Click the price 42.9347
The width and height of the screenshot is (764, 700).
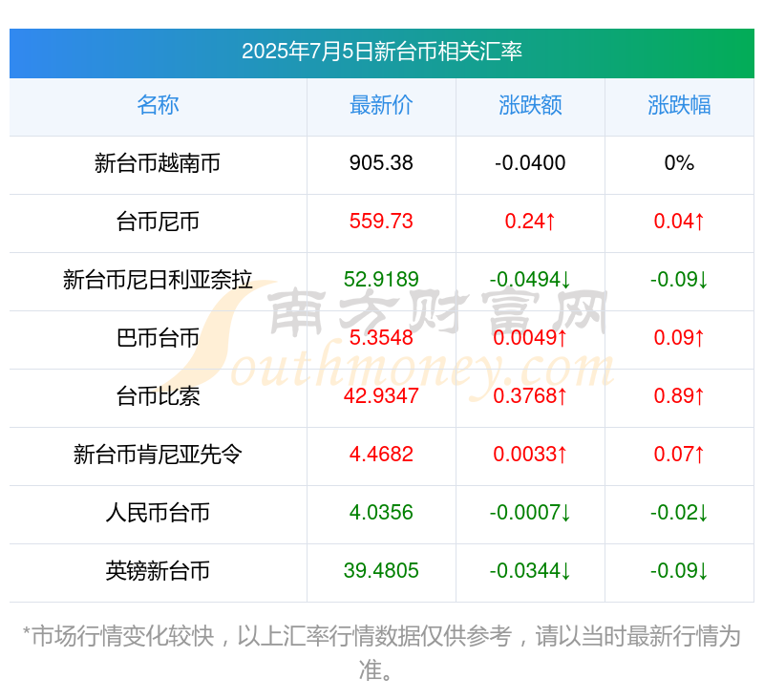click(381, 396)
